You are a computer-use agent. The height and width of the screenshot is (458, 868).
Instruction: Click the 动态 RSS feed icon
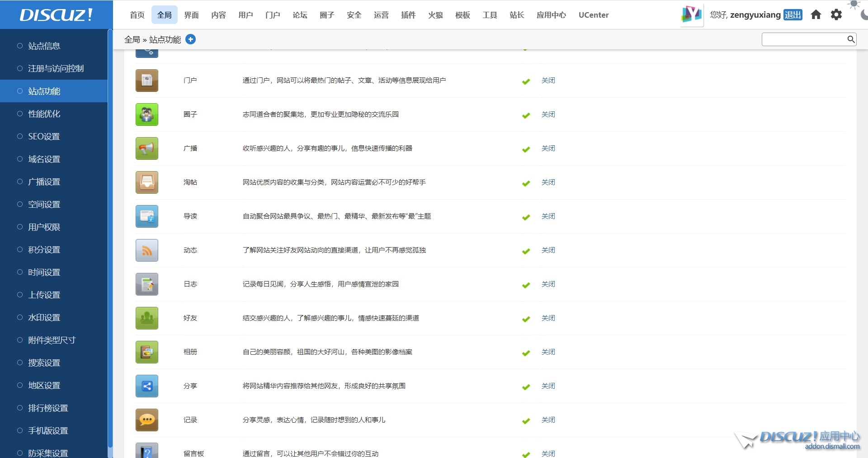coord(146,250)
